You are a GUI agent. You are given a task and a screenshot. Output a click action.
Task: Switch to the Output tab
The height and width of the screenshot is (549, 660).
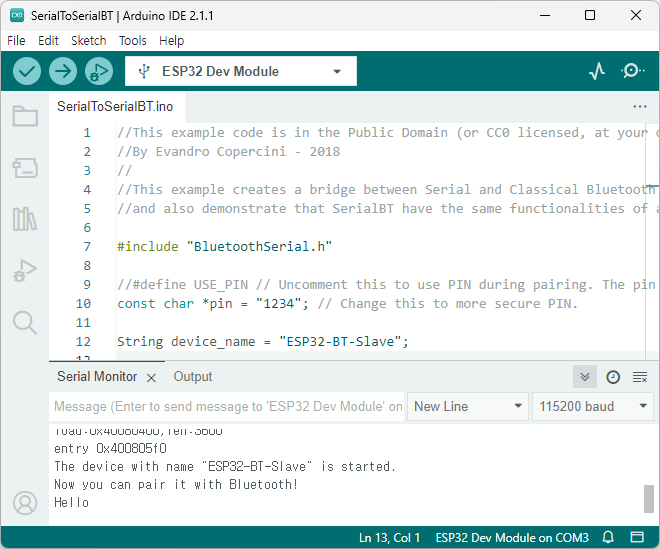point(193,376)
